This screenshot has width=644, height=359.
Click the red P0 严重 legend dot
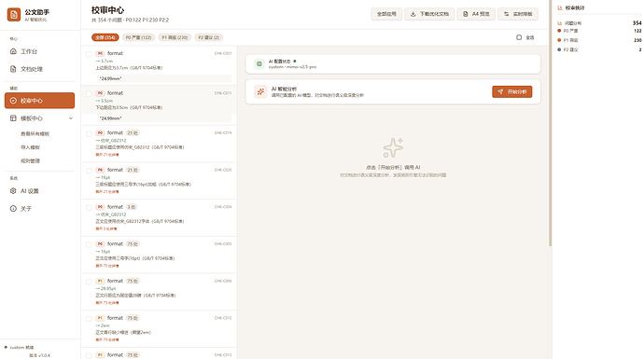(x=559, y=31)
